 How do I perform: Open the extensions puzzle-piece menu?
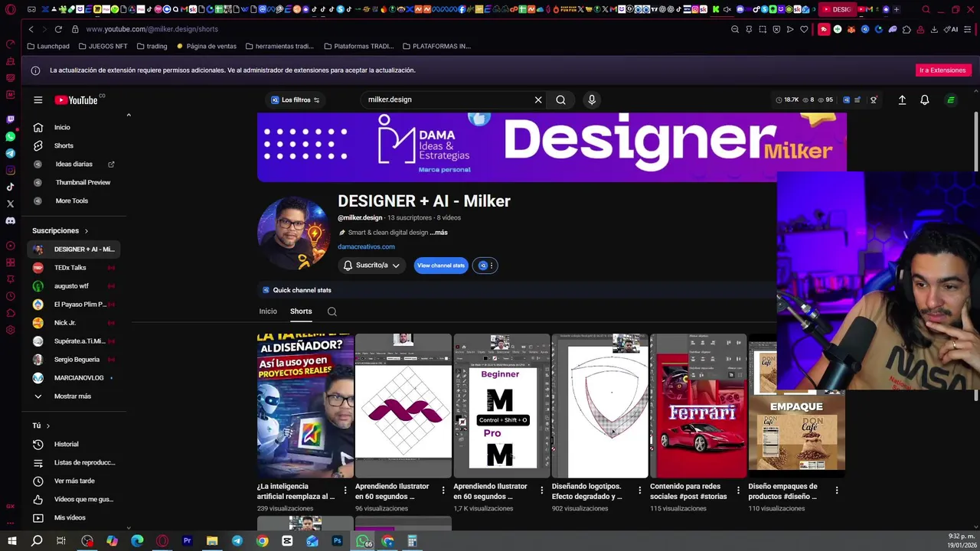(906, 29)
